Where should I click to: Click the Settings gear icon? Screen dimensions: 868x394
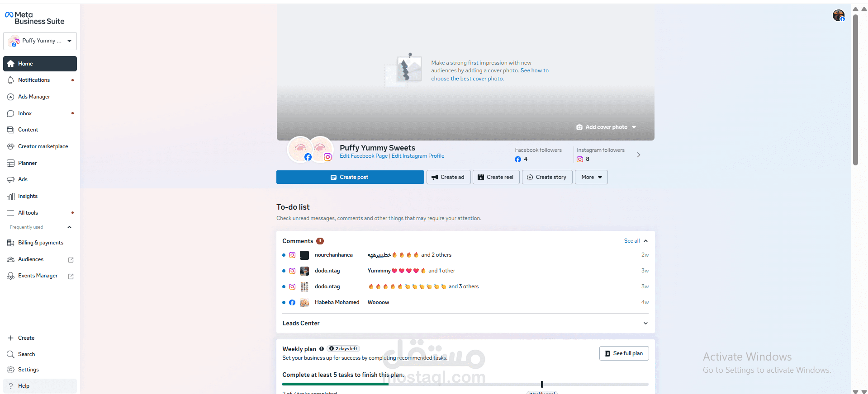point(11,370)
